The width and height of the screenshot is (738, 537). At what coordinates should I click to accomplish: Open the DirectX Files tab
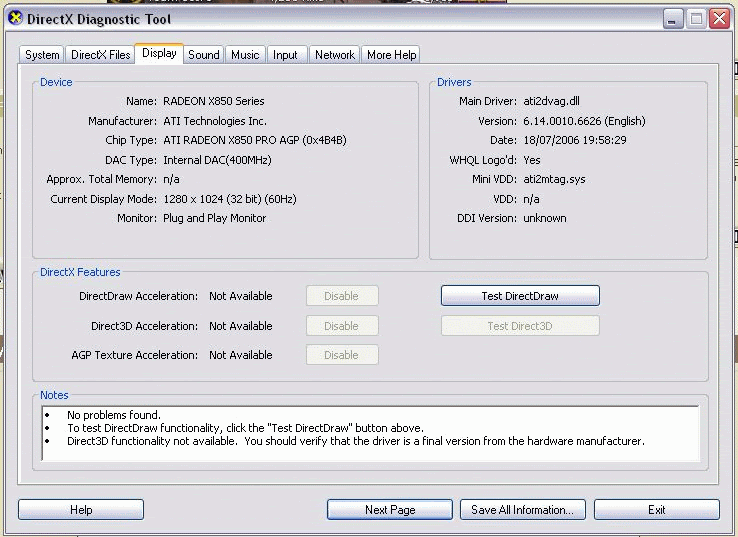click(100, 55)
